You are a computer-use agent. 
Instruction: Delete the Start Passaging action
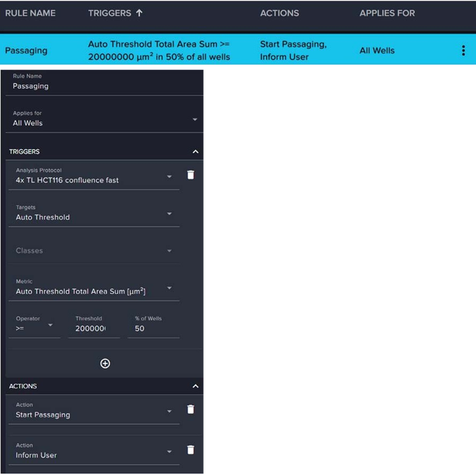[190, 410]
